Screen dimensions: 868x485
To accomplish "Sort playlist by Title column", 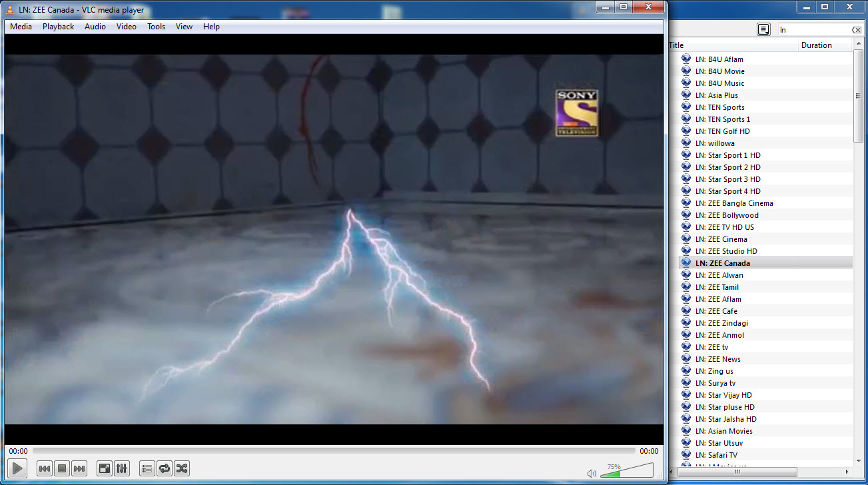I will click(x=733, y=45).
